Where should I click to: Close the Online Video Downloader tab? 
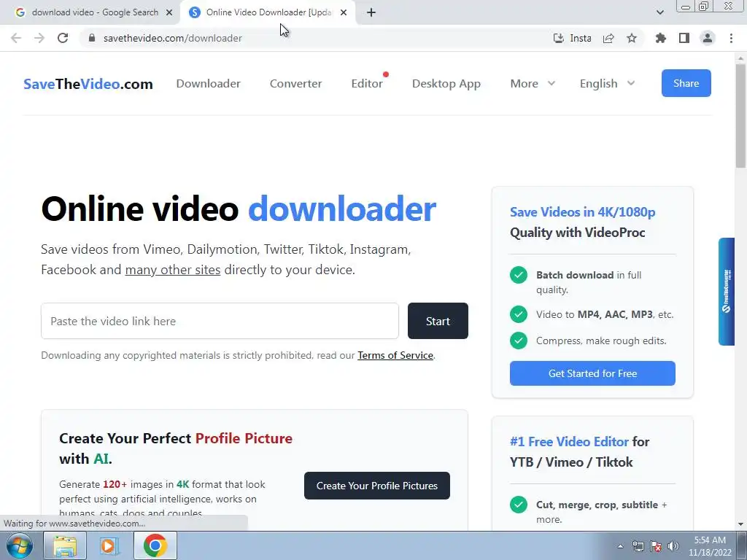[344, 12]
